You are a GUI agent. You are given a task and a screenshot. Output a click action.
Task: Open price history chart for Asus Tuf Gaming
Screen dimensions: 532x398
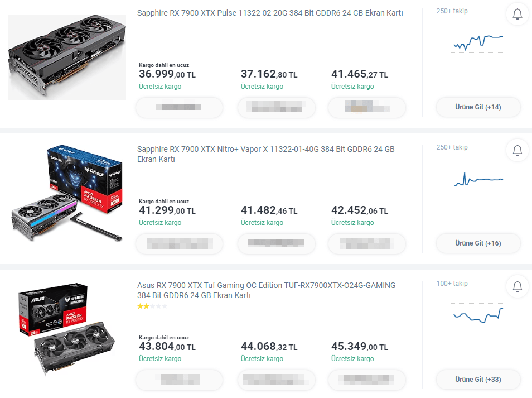coord(478,314)
